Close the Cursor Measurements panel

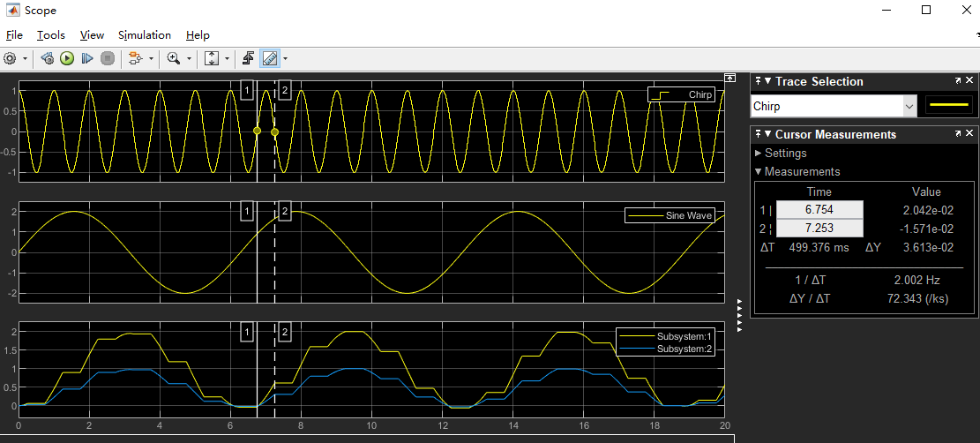pos(969,134)
